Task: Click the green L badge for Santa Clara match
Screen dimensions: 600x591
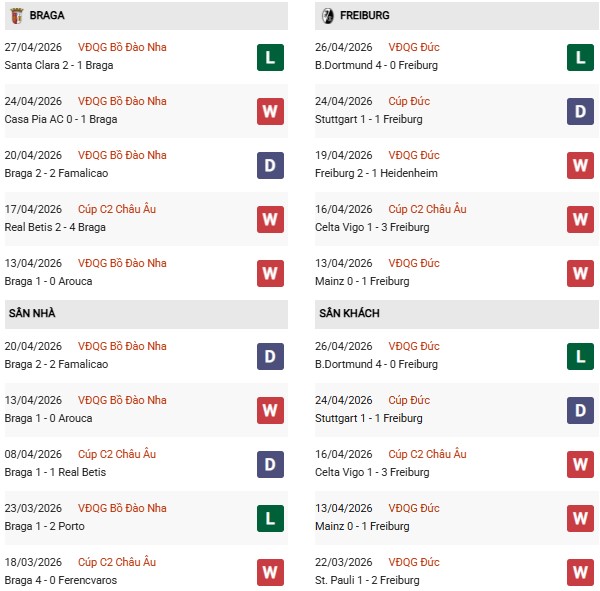Action: click(270, 57)
